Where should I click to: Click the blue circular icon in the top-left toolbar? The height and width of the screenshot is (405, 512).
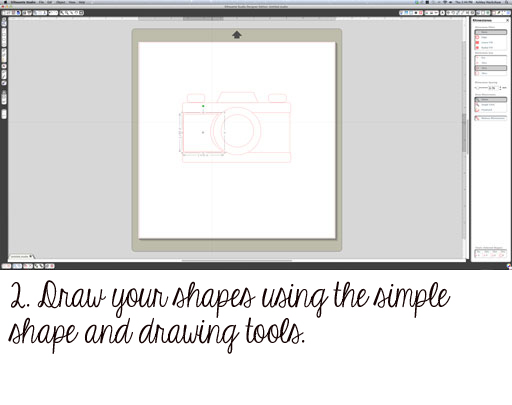click(18, 13)
